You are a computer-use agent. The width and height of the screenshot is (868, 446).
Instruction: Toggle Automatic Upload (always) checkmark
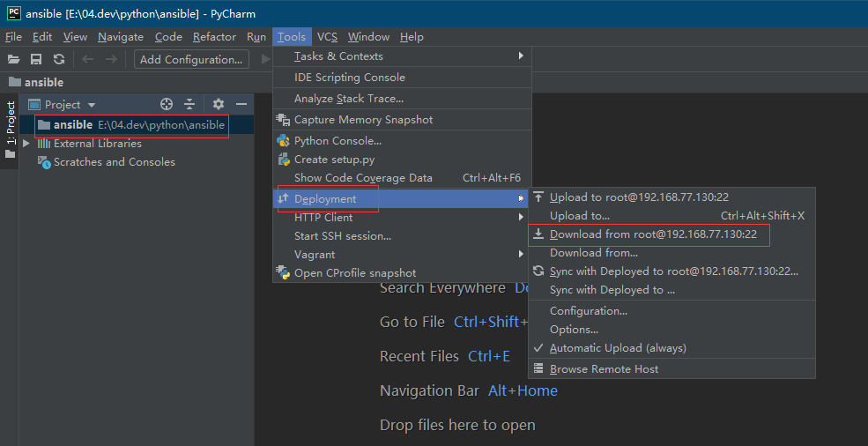538,348
